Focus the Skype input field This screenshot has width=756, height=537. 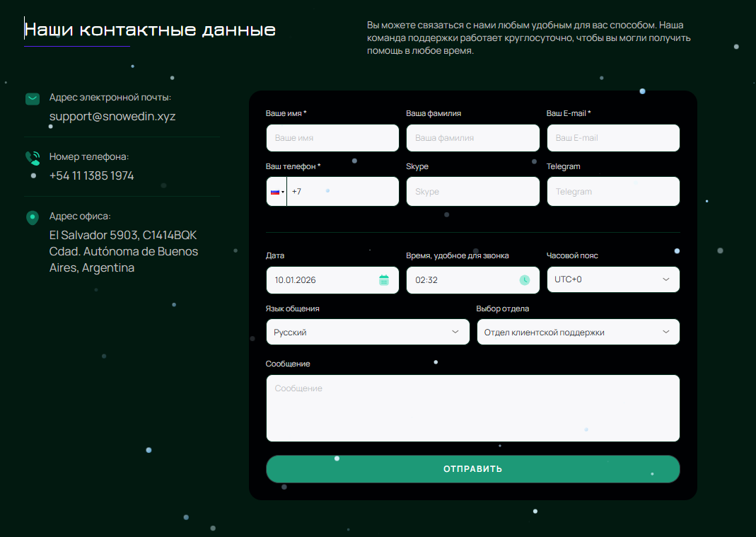click(473, 192)
